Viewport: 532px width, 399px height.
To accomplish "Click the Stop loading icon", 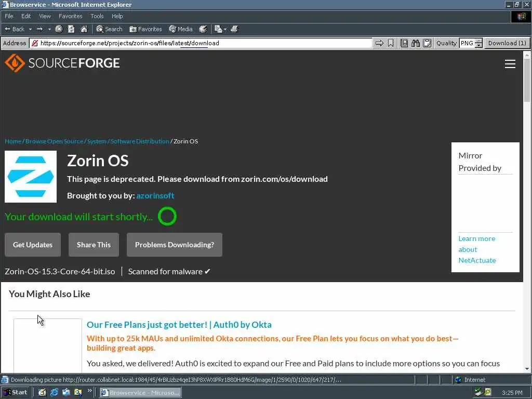I will pos(59,29).
